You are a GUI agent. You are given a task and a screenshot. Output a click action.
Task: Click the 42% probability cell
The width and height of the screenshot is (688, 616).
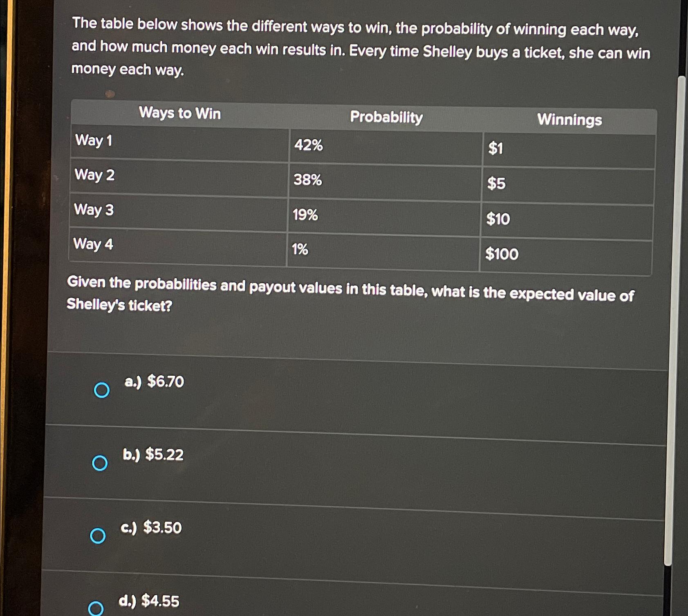[309, 146]
